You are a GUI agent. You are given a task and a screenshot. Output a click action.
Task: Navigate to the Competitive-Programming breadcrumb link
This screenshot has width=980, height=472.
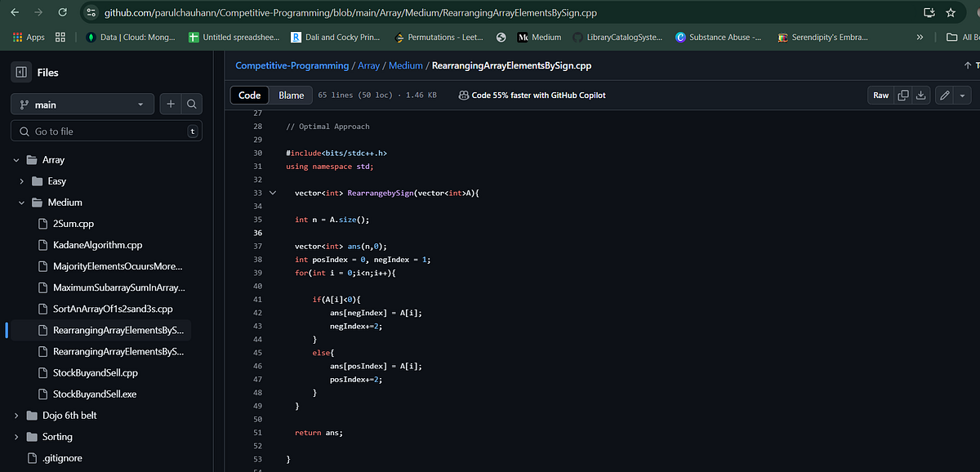click(292, 65)
